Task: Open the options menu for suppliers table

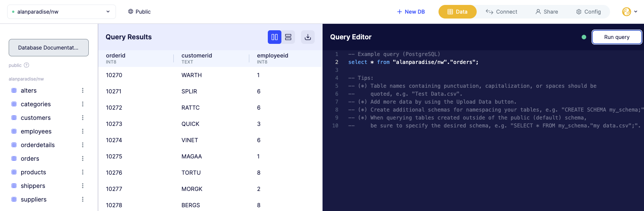Action: tap(83, 199)
